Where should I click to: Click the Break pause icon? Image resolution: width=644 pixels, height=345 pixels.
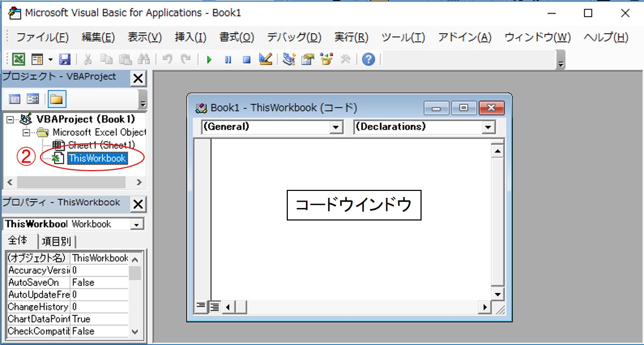coord(228,60)
